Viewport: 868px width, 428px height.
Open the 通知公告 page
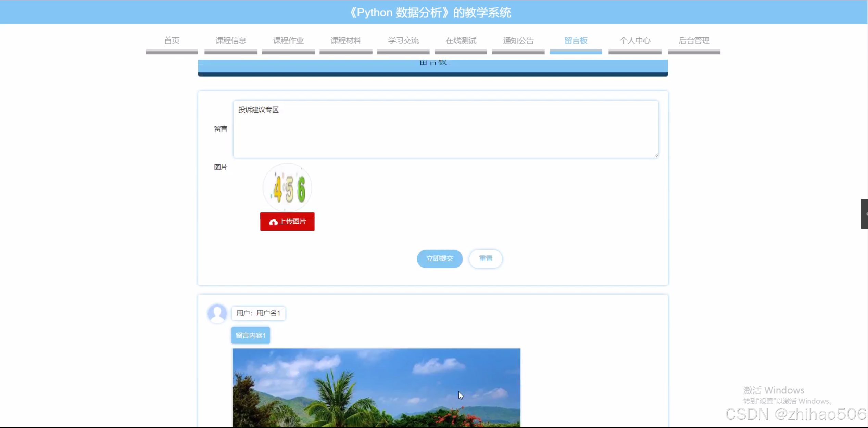(518, 40)
